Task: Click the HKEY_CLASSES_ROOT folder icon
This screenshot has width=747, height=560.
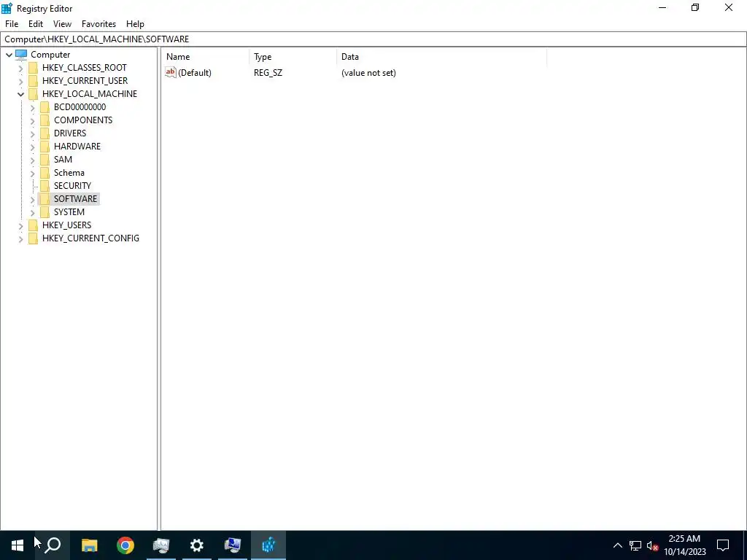Action: (x=33, y=68)
